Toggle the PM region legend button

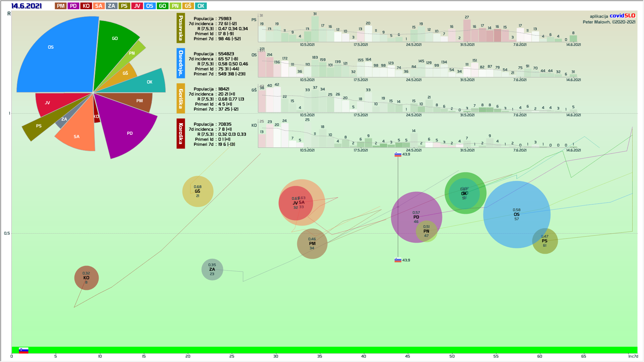pos(61,6)
